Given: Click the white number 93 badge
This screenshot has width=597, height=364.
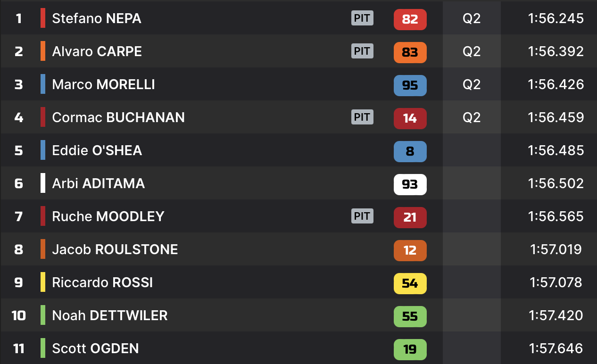Looking at the screenshot, I should point(410,184).
